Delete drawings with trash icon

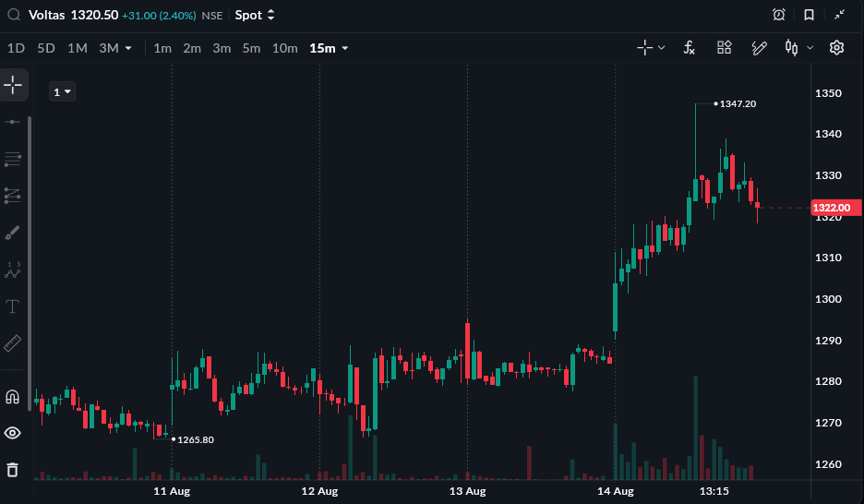[12, 470]
